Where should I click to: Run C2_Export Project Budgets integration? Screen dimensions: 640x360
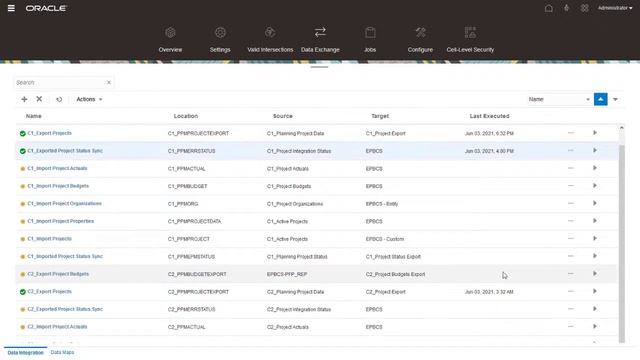pyautogui.click(x=595, y=273)
